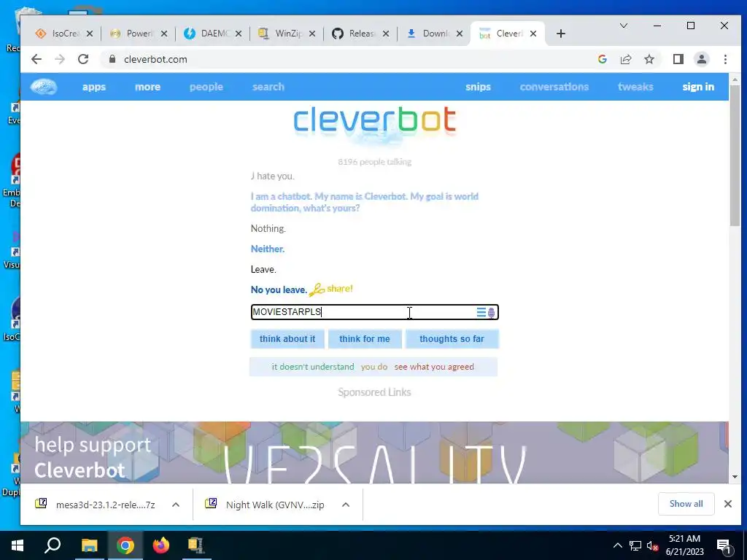Click the scrollbar up arrow
Viewport: 747px width, 560px height.
click(x=735, y=79)
